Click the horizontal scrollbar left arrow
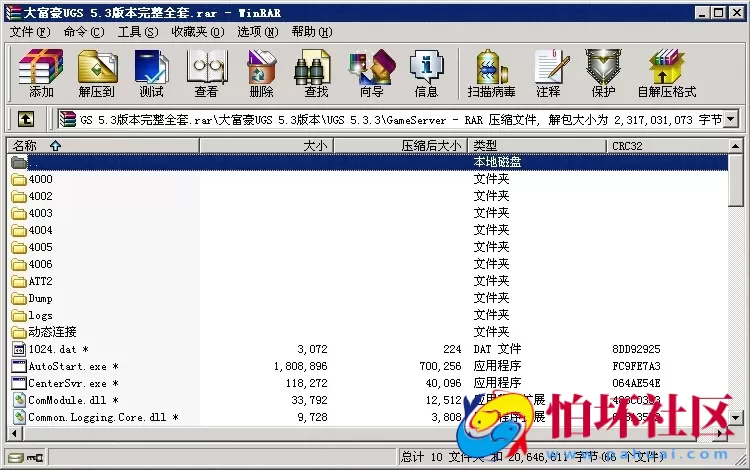 pos(14,434)
